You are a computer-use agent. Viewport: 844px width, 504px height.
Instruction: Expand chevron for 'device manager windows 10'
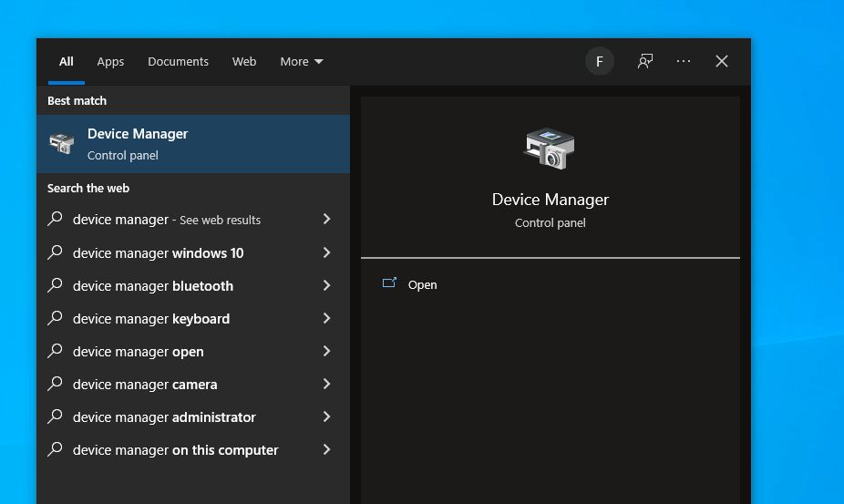tap(326, 252)
